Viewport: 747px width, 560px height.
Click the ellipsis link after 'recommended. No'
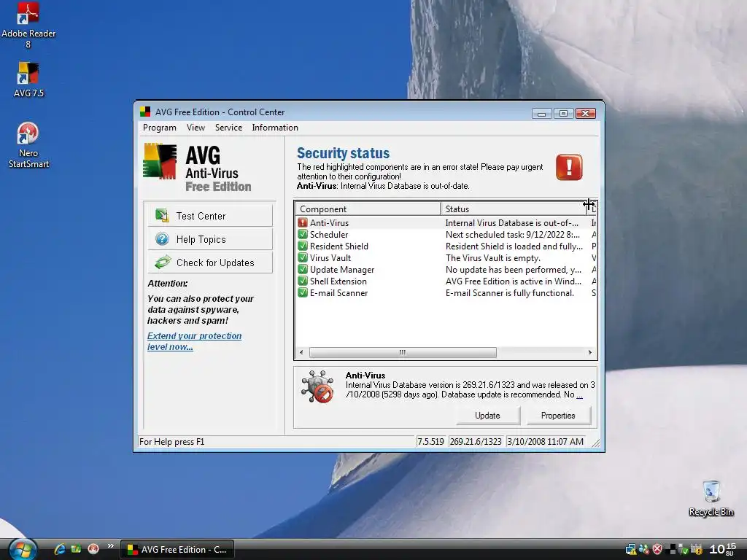coord(579,394)
